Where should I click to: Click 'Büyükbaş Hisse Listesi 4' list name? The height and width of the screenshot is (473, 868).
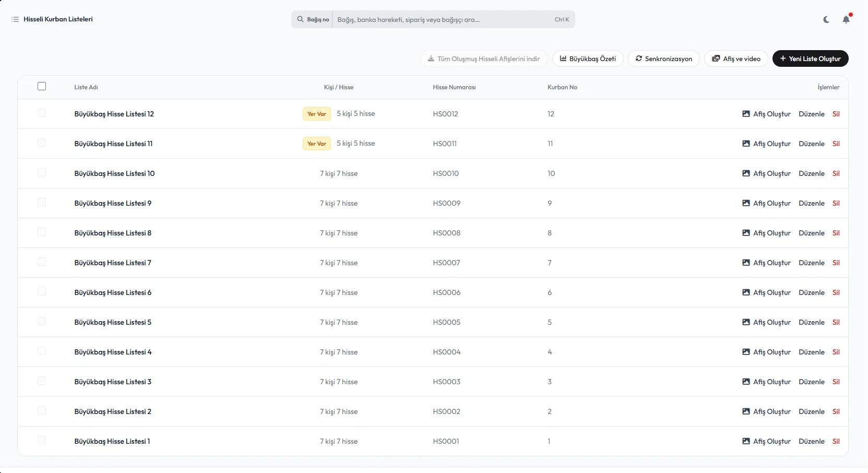coord(113,352)
